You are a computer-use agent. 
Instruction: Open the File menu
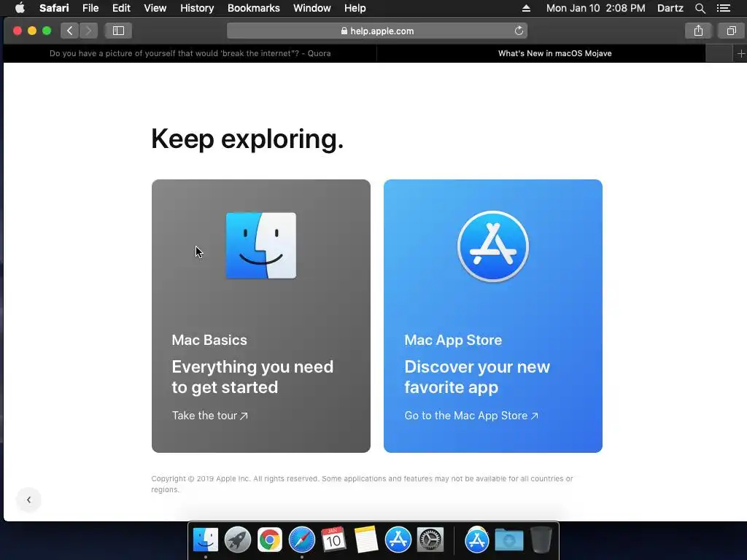tap(90, 8)
